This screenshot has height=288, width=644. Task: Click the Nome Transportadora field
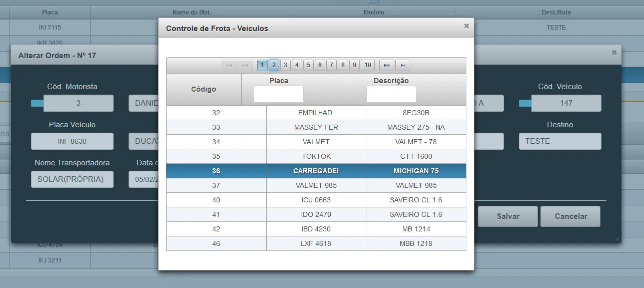(72, 179)
